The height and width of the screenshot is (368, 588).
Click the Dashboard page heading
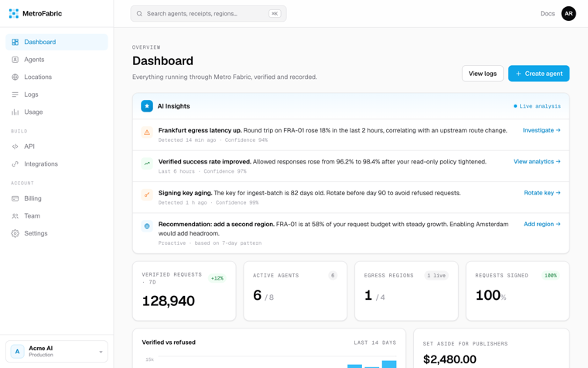tap(162, 61)
